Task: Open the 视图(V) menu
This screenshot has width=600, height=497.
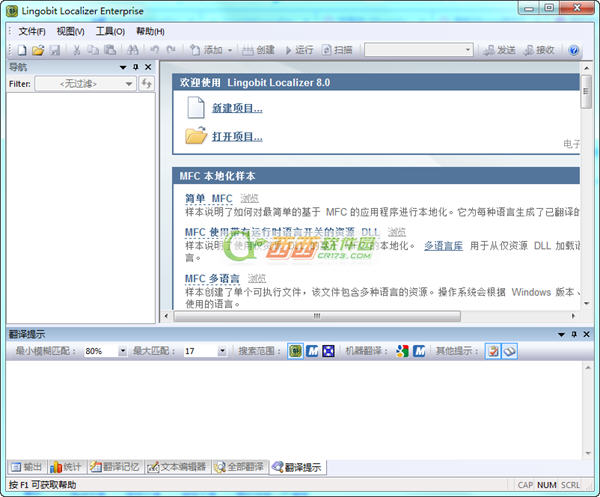Action: [x=70, y=31]
